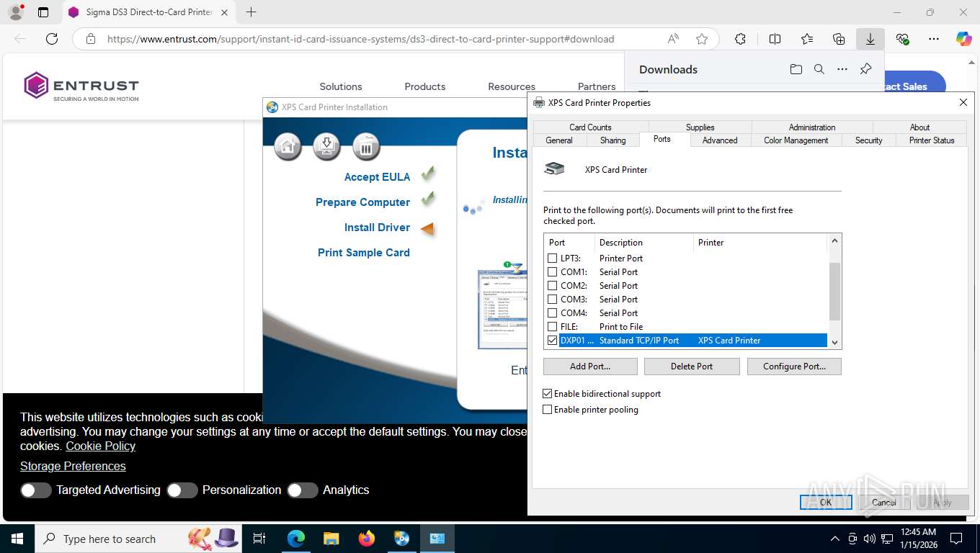Confirm printer properties with OK
Image resolution: width=980 pixels, height=553 pixels.
click(x=826, y=503)
